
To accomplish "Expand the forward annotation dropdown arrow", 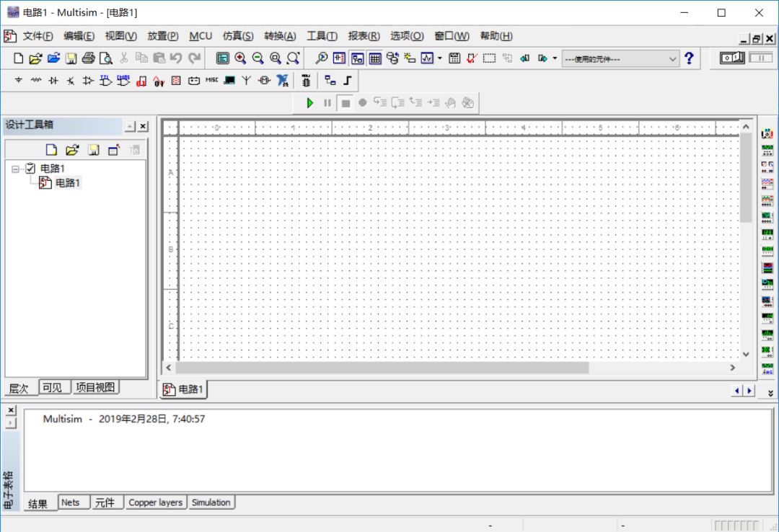I will click(x=555, y=58).
